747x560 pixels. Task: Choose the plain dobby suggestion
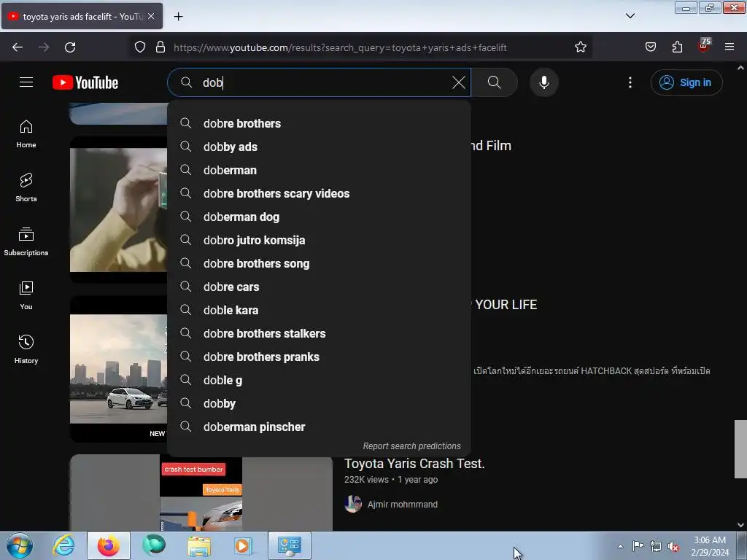tap(320, 403)
